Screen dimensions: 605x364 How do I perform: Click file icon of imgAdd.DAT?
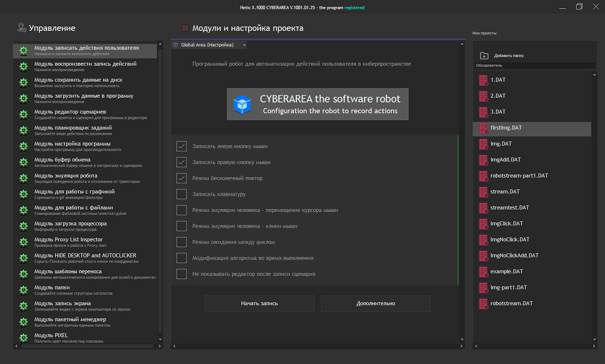[x=483, y=160]
